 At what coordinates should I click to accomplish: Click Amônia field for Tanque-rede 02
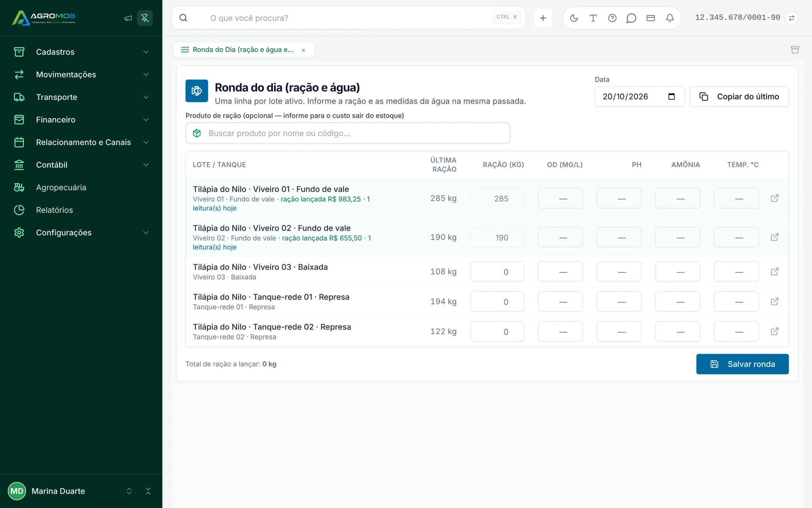pos(677,332)
